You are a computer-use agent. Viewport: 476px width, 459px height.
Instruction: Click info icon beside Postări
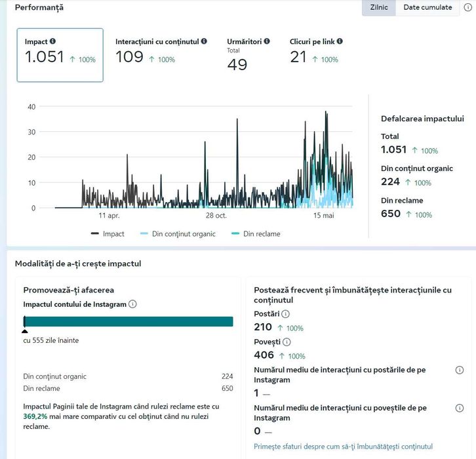click(285, 314)
